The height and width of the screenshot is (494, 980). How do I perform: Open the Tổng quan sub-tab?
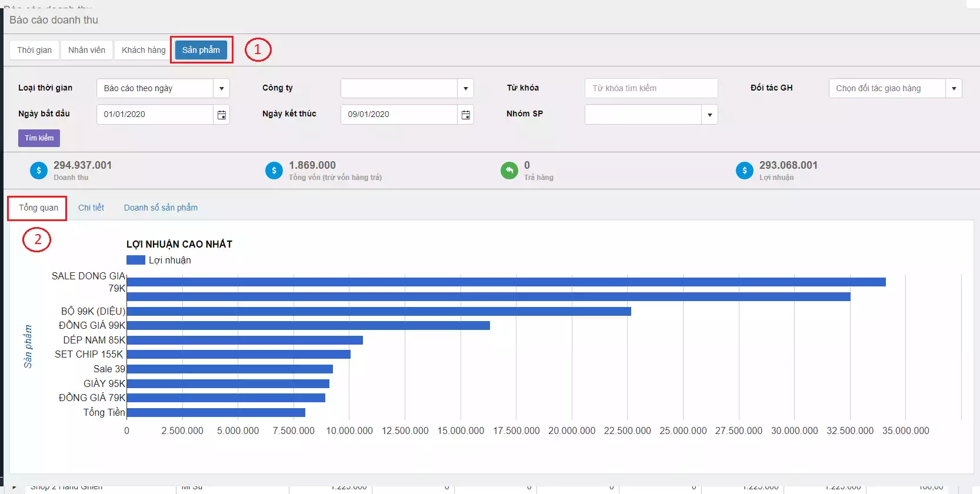click(x=38, y=208)
